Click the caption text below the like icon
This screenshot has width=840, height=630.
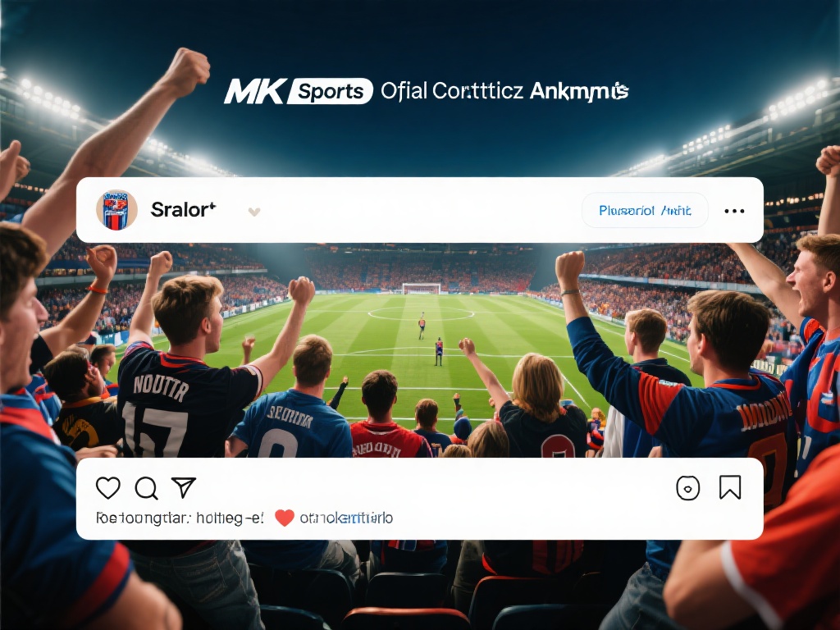pos(180,518)
